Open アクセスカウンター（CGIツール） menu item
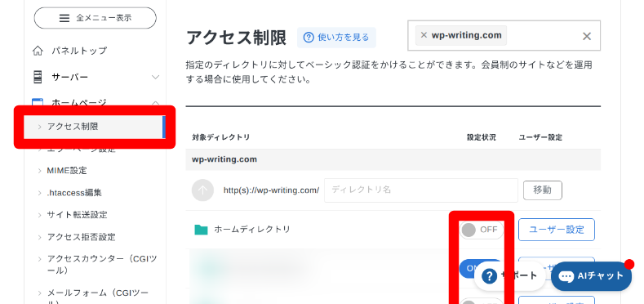The width and height of the screenshot is (644, 304). coord(102,265)
